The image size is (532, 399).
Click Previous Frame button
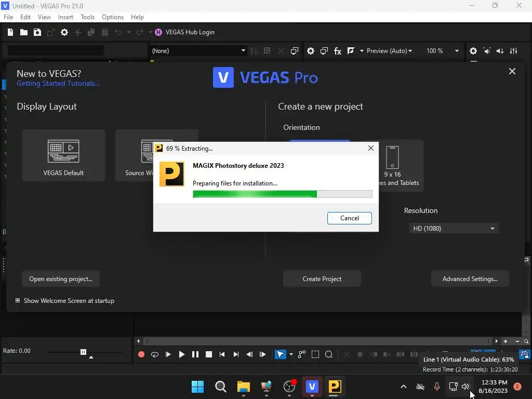249,354
